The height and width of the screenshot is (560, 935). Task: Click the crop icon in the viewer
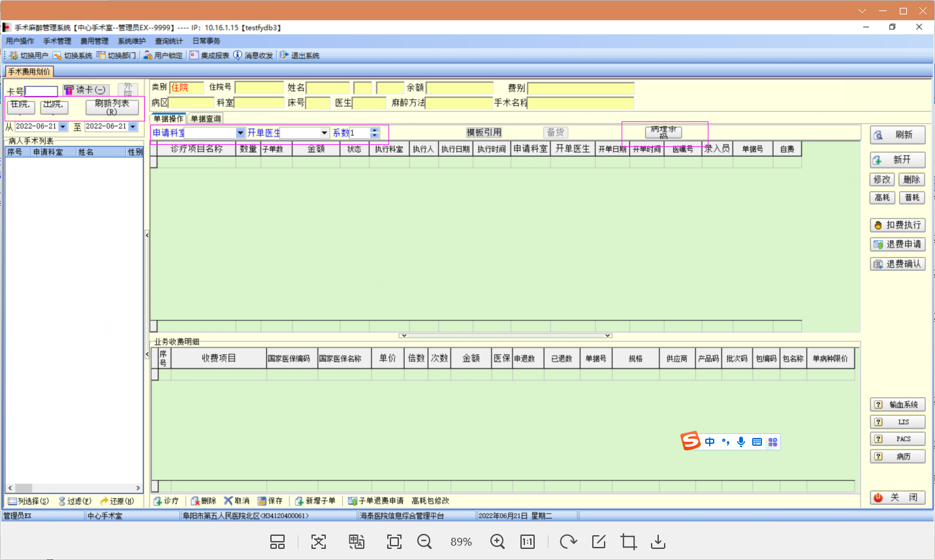pyautogui.click(x=629, y=542)
